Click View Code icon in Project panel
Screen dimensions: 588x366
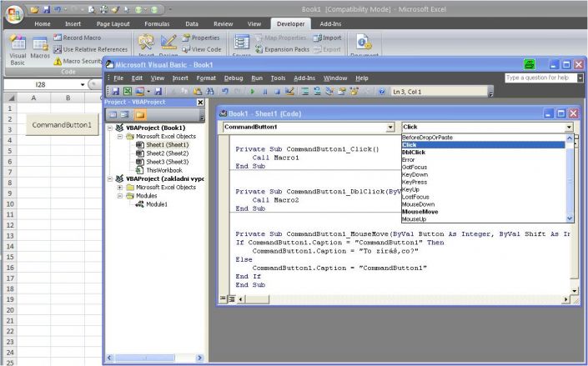pos(113,115)
